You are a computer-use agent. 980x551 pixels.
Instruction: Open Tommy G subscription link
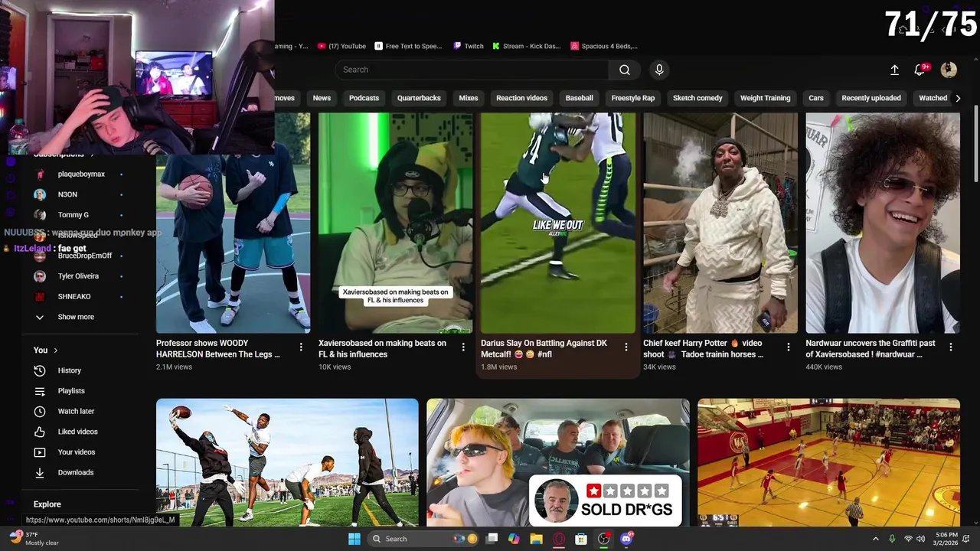(x=73, y=215)
